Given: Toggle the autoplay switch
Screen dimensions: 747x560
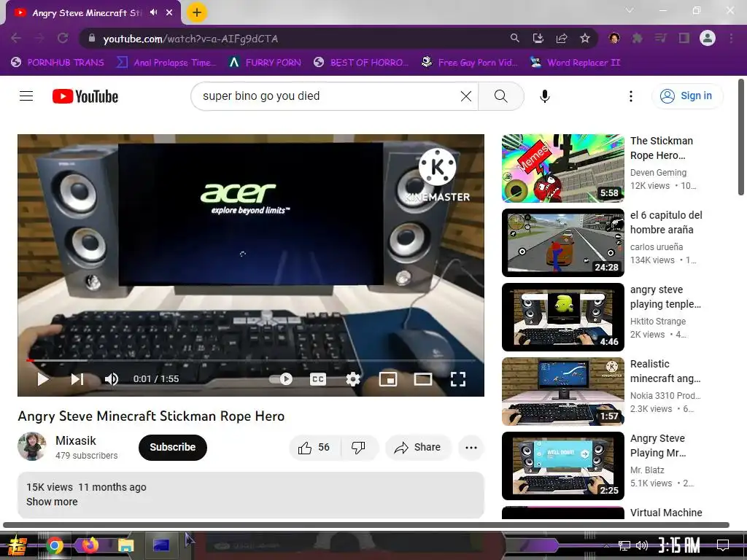Looking at the screenshot, I should point(281,379).
